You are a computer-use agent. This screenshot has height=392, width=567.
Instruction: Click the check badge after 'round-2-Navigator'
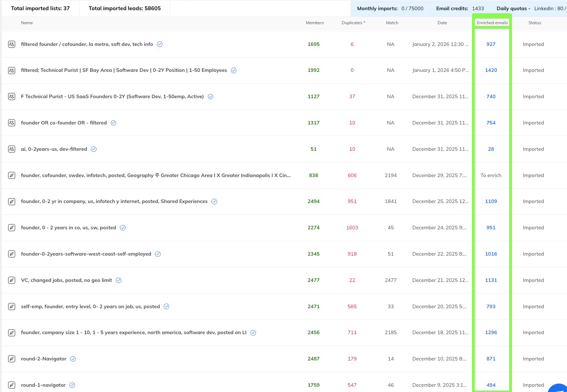tap(73, 359)
